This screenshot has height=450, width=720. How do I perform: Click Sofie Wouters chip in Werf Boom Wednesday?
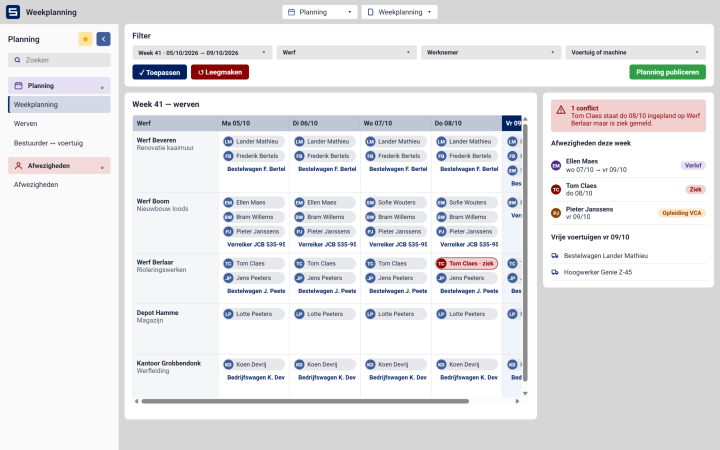[395, 202]
